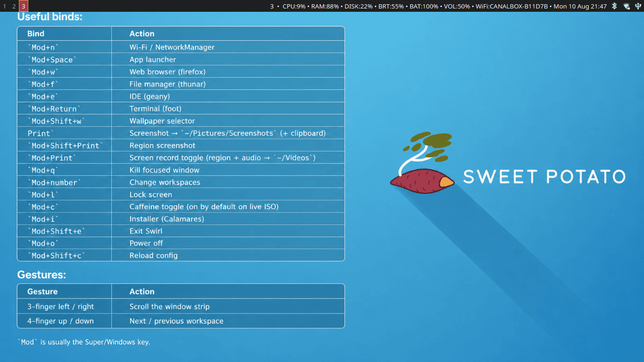Open the Wi-Fi network tray icon
The image size is (644, 362).
(x=627, y=6)
